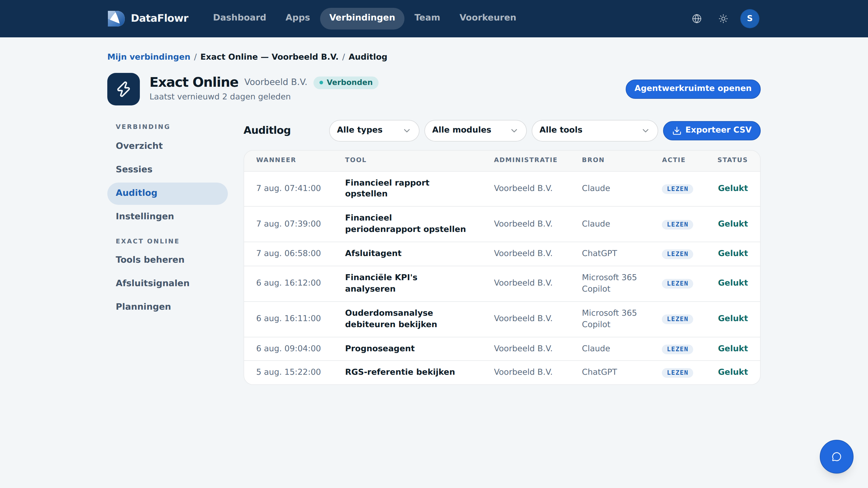
Task: Click Gelukt status in Financieel rapport row
Action: tap(733, 188)
